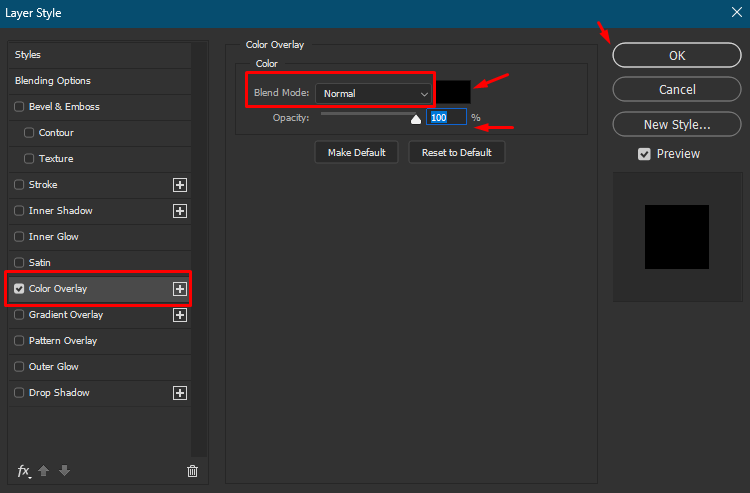Click the Reset to Default button

point(457,153)
